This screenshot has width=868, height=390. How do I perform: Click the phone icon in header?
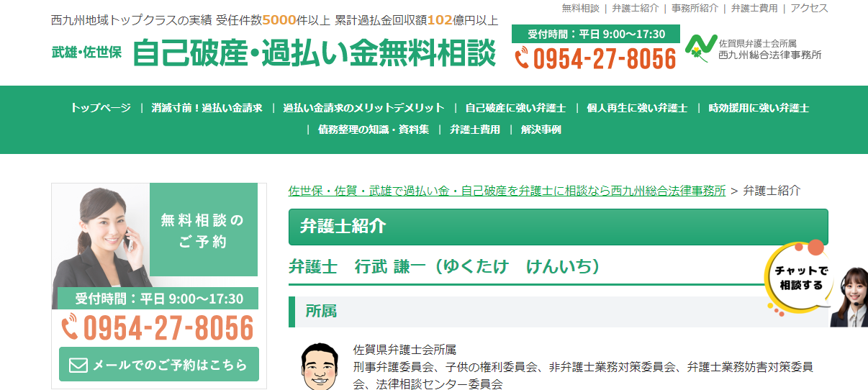click(522, 58)
